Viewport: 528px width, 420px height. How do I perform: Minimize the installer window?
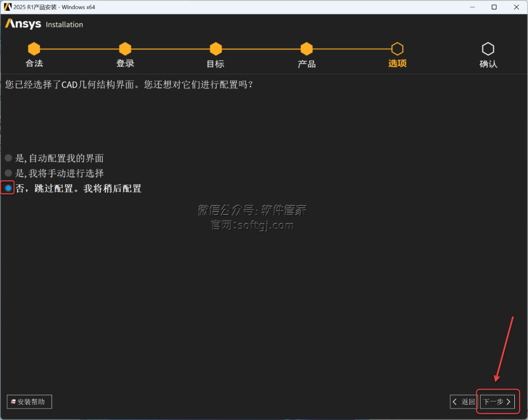pyautogui.click(x=472, y=7)
